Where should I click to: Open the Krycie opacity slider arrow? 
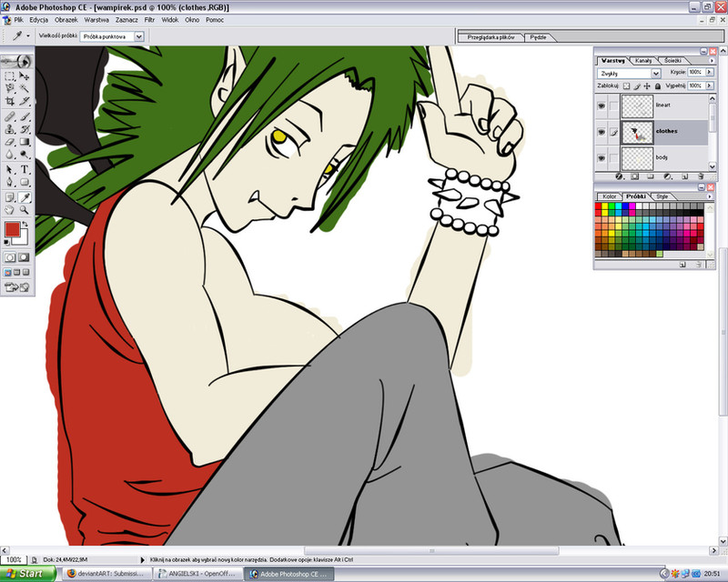[x=710, y=72]
